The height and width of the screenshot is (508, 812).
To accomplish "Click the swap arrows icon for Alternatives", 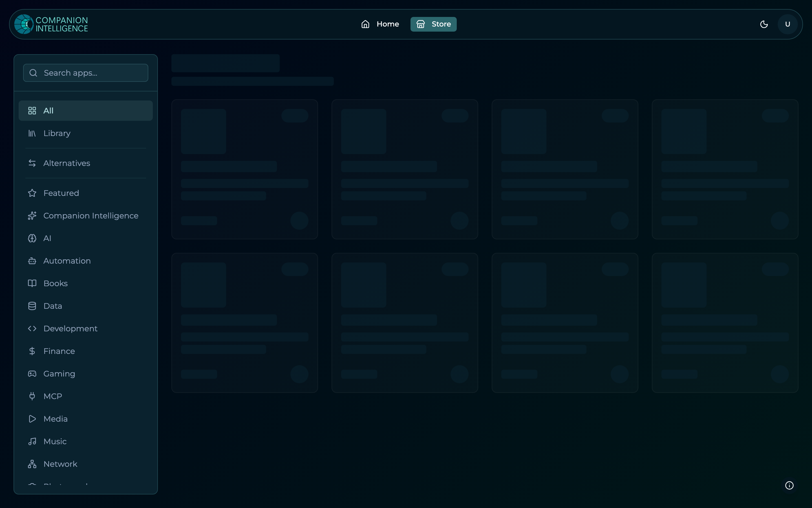I will tap(32, 163).
